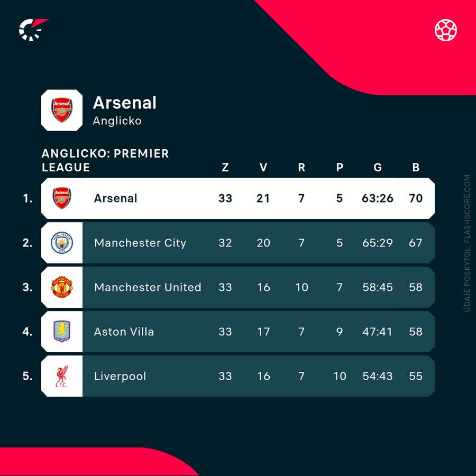This screenshot has width=476, height=476.
Task: Click the Aston Villa crest
Action: pyautogui.click(x=62, y=332)
